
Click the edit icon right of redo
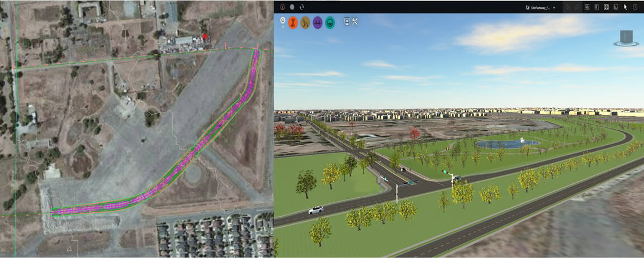click(x=586, y=7)
